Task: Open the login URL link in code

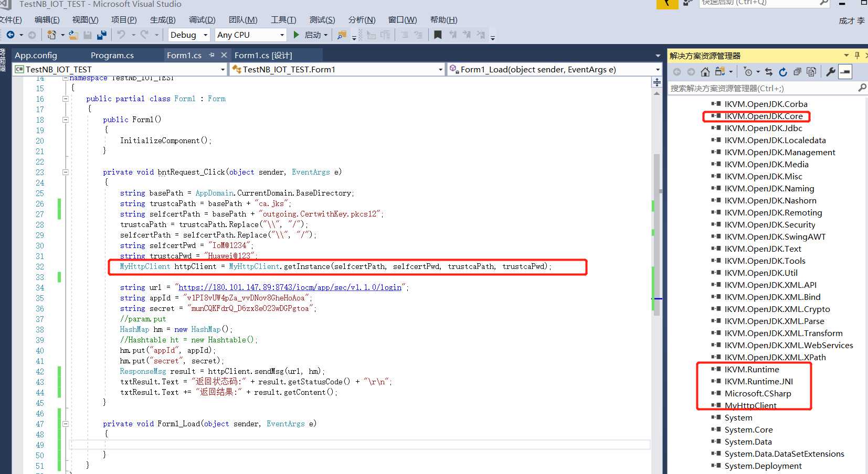Action: point(290,287)
